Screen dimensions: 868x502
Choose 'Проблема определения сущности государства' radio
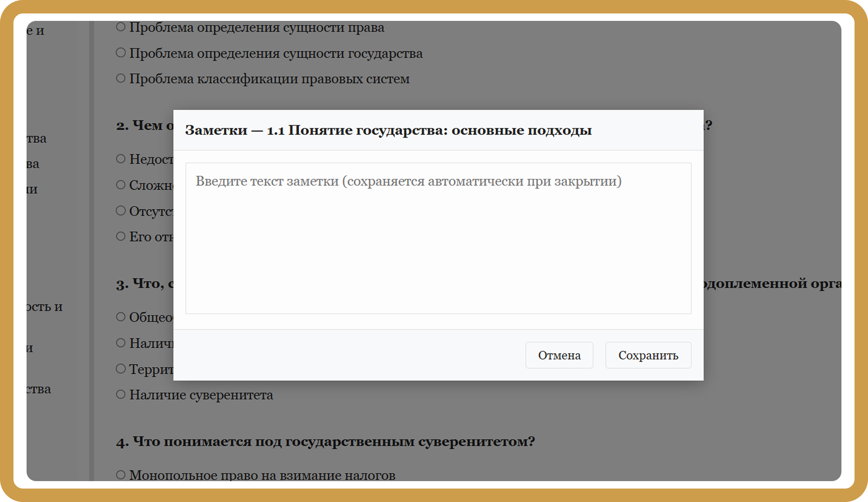click(121, 53)
